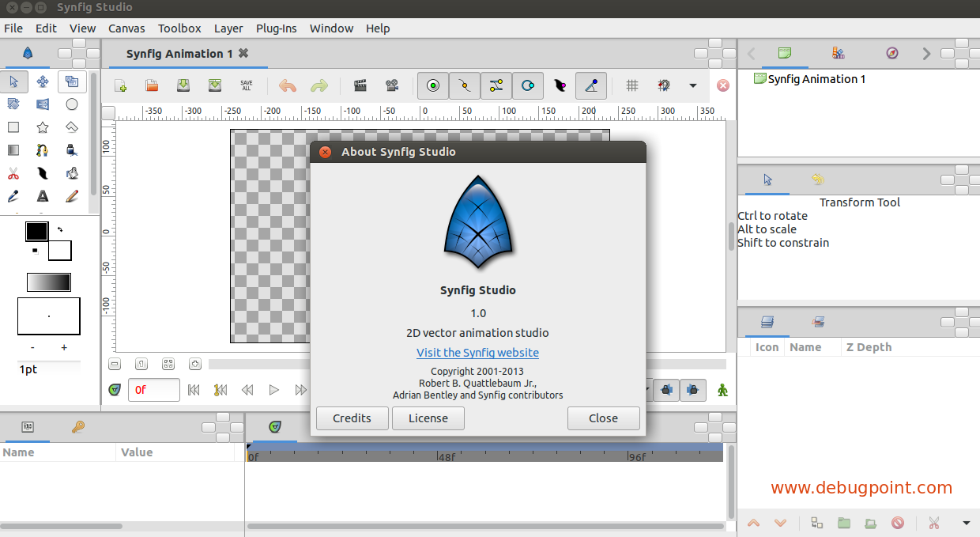980x537 pixels.
Task: Select the Star tool
Action: pyautogui.click(x=43, y=127)
